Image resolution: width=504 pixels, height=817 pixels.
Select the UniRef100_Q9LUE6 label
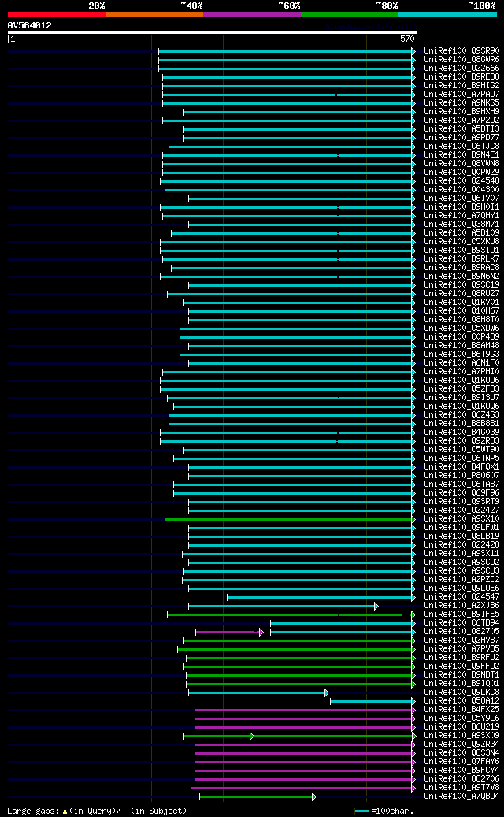tap(461, 589)
